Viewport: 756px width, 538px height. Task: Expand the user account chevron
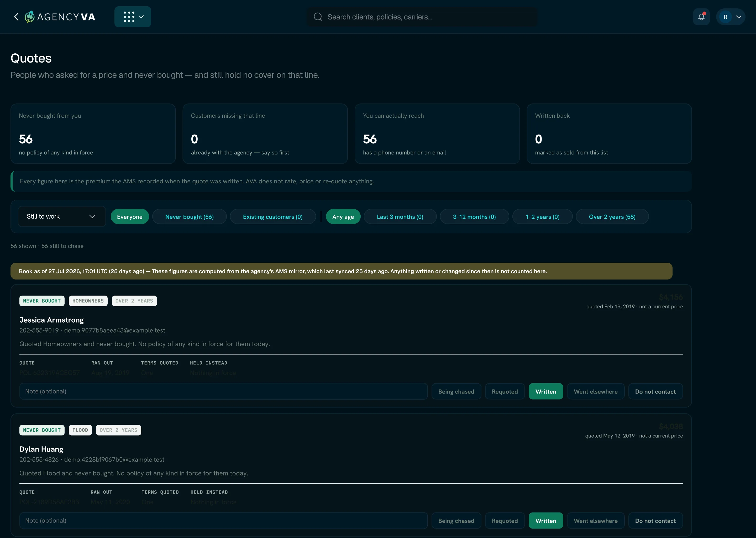(738, 17)
